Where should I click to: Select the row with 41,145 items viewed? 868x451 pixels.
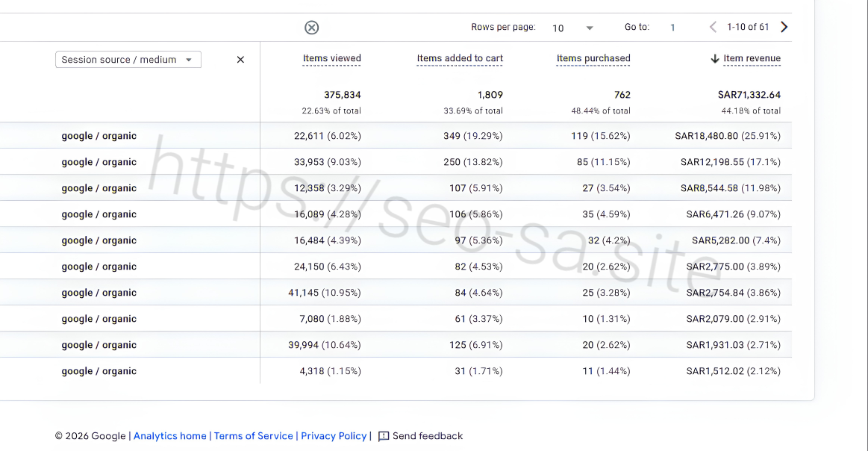point(396,293)
